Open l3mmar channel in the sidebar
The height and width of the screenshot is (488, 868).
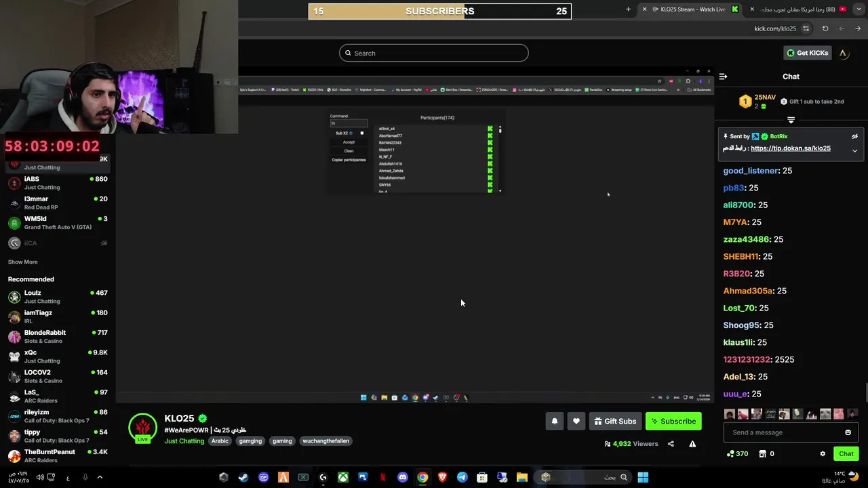coord(58,203)
